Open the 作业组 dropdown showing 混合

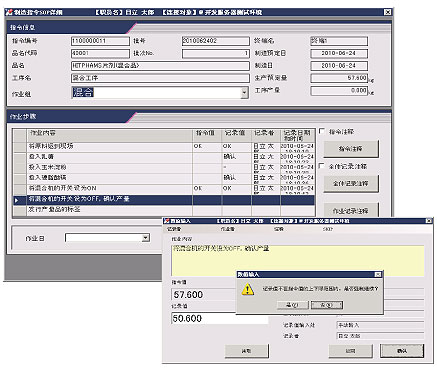pyautogui.click(x=245, y=92)
